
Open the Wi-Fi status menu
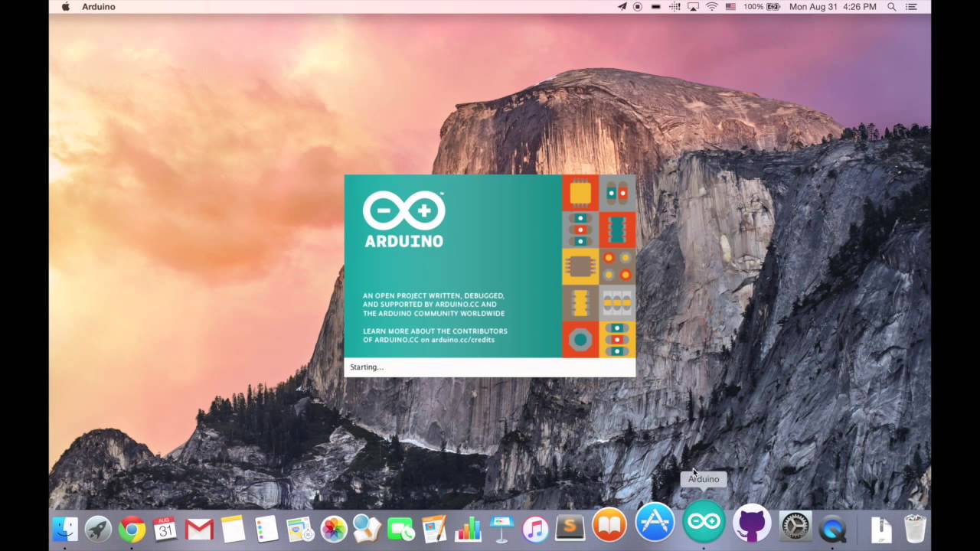click(712, 7)
